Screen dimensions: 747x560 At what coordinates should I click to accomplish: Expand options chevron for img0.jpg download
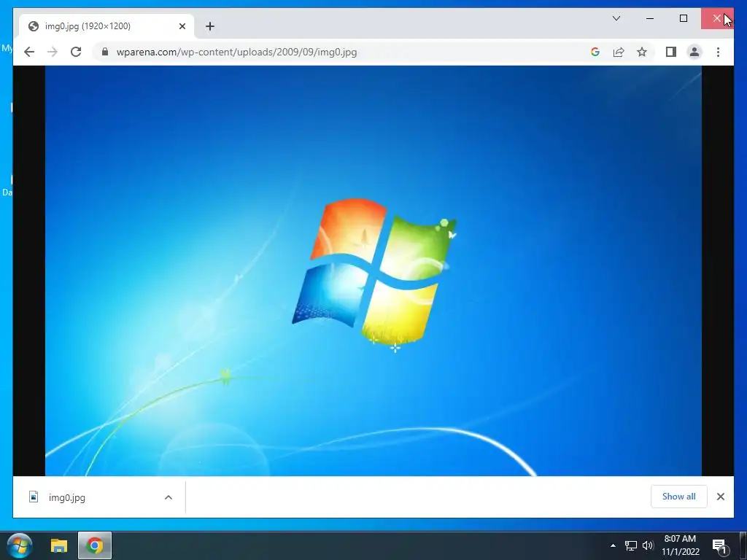169,497
